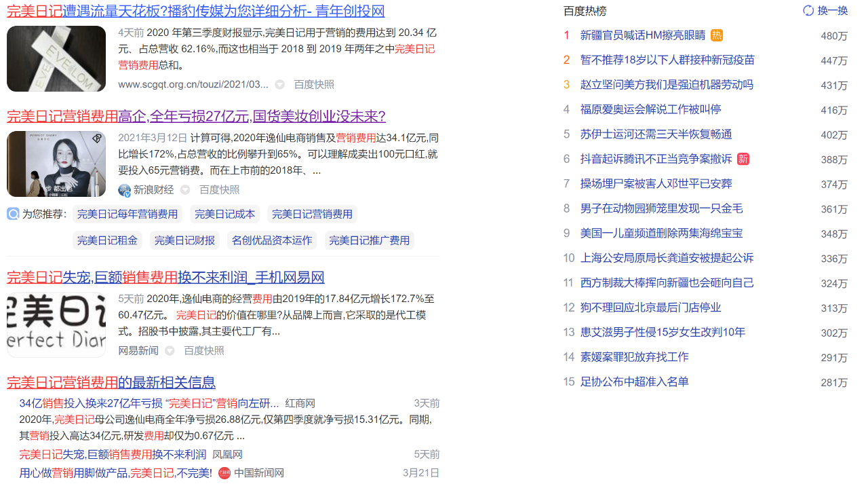Open hot topic 上海公安局原局长龚道安被提起公诉
Viewport: 868px width, 484px height.
pyautogui.click(x=667, y=258)
